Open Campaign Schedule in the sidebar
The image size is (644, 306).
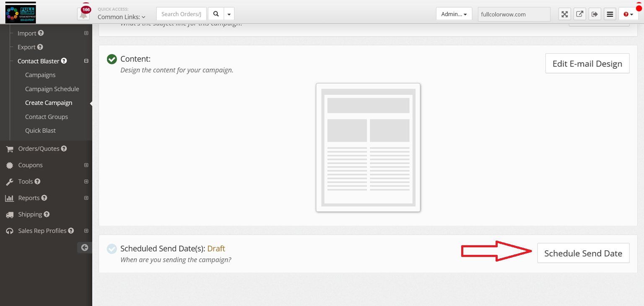click(52, 89)
